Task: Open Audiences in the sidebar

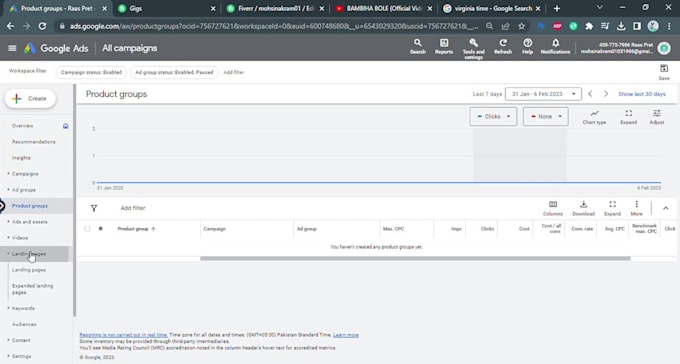Action: (24, 325)
